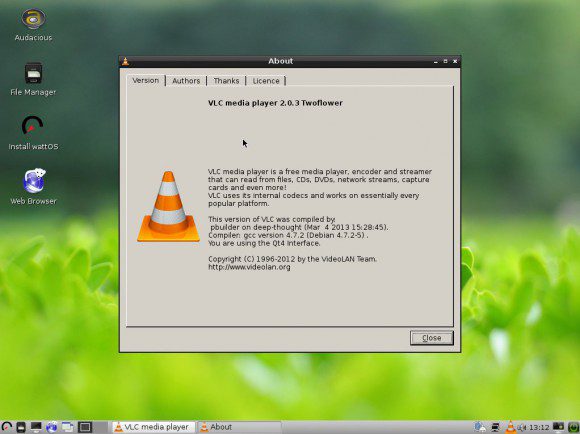Open the volume control tray icon
The width and height of the screenshot is (580, 434).
(522, 428)
